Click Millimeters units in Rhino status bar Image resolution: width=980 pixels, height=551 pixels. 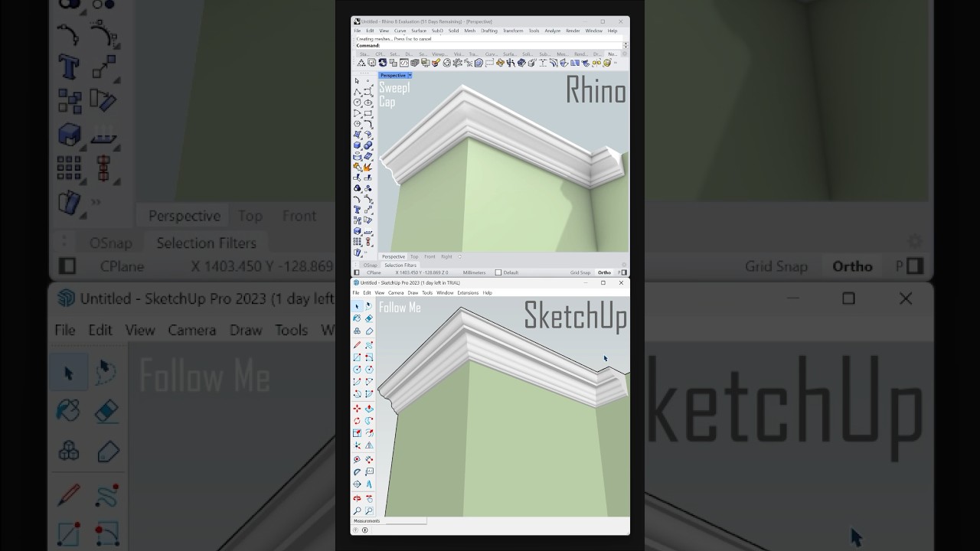[x=474, y=272]
